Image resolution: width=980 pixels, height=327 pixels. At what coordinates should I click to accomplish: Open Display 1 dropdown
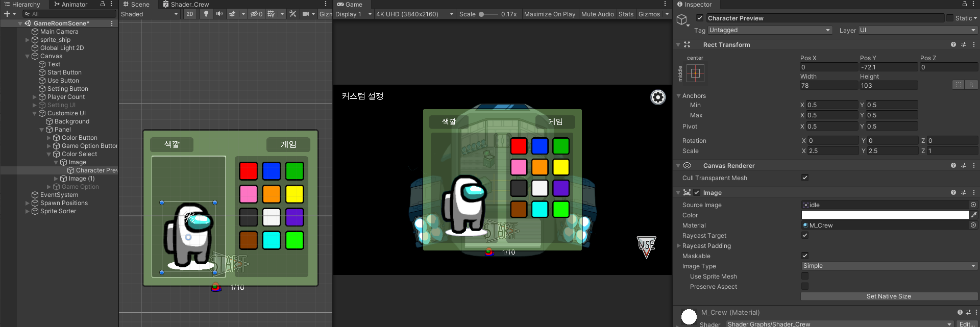[x=354, y=14]
